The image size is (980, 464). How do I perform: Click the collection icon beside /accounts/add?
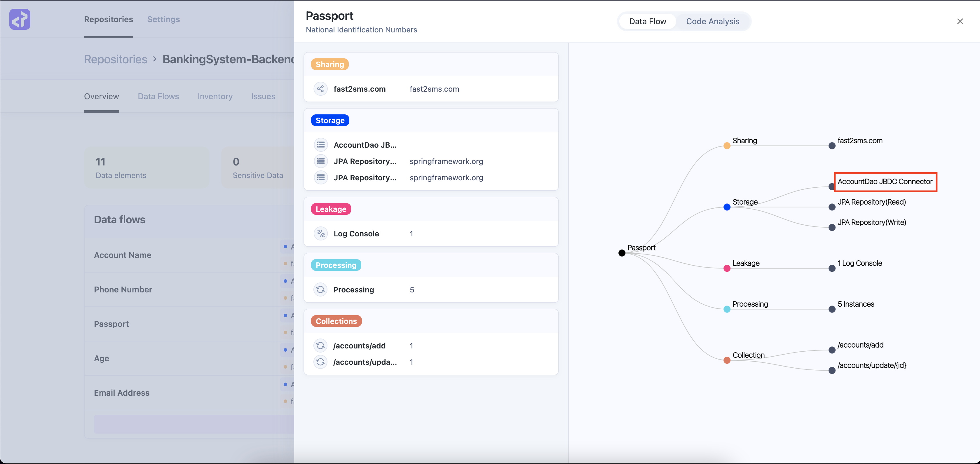click(x=321, y=345)
